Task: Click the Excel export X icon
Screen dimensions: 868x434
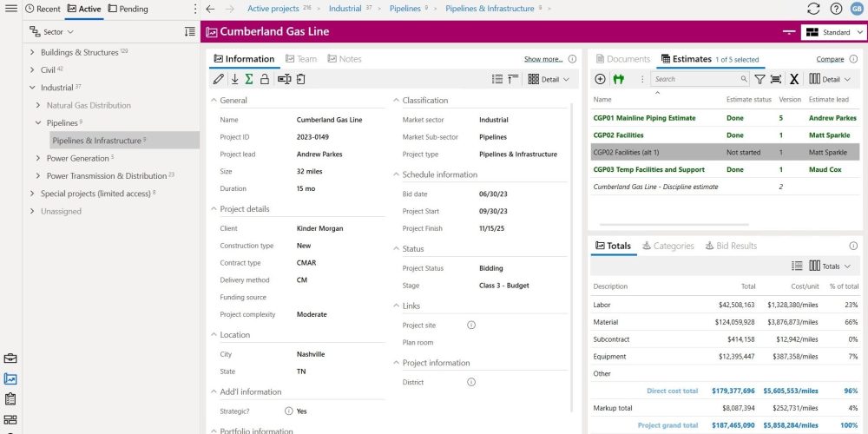Action: tap(794, 79)
